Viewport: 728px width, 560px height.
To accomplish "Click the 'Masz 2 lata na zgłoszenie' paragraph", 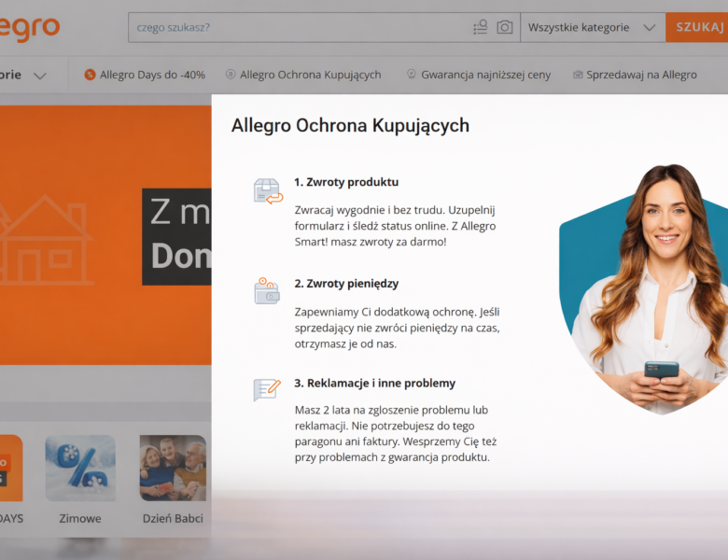I will [396, 434].
